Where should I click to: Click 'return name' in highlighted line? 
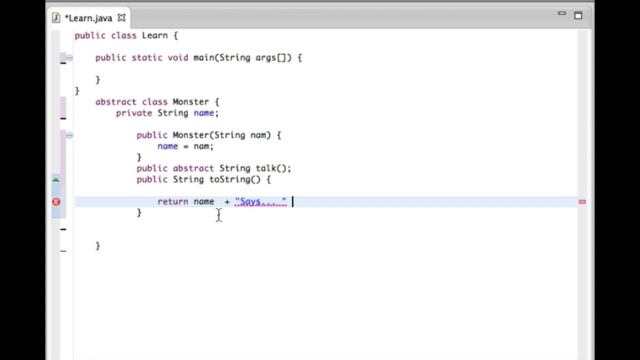tap(186, 201)
